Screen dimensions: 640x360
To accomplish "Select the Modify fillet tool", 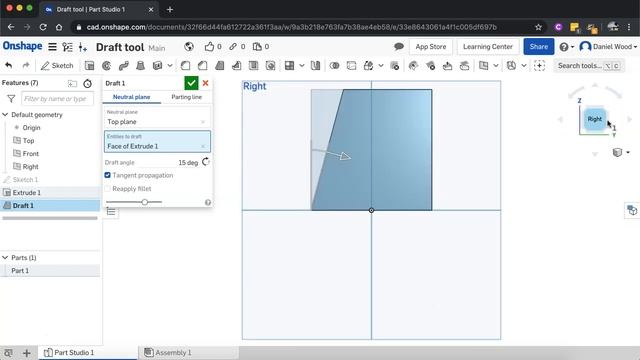I will tap(413, 65).
